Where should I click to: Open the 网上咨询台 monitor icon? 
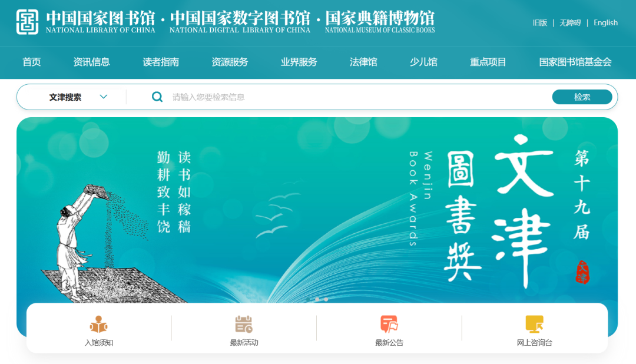[x=534, y=324]
